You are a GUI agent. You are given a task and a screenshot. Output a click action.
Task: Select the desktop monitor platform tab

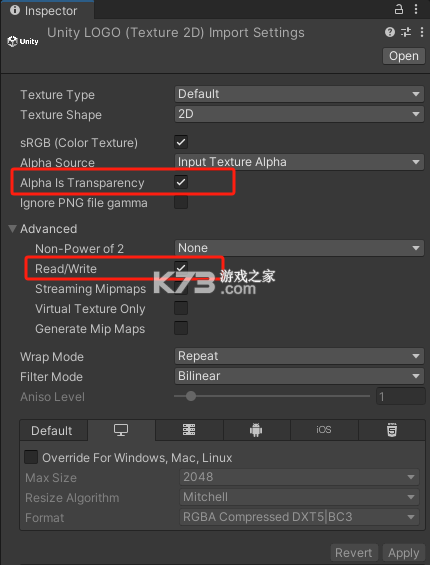pos(121,430)
